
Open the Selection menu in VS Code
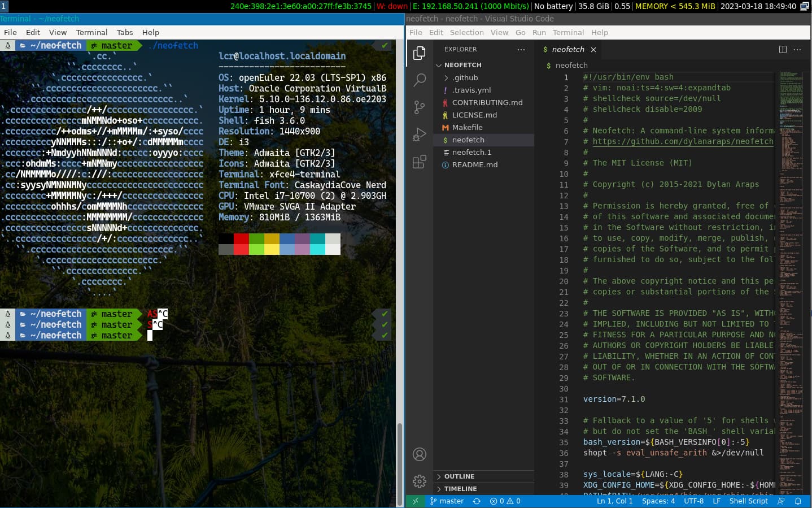click(466, 33)
